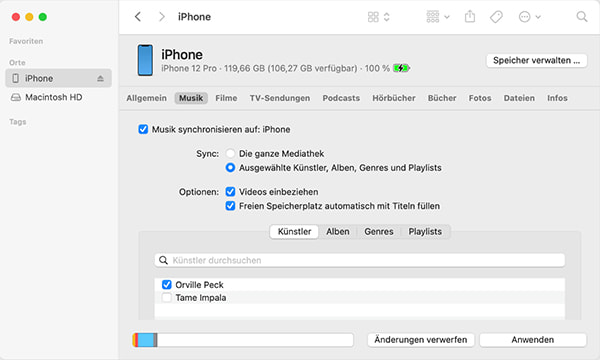
Task: Select the Künstler segment
Action: [x=294, y=232]
